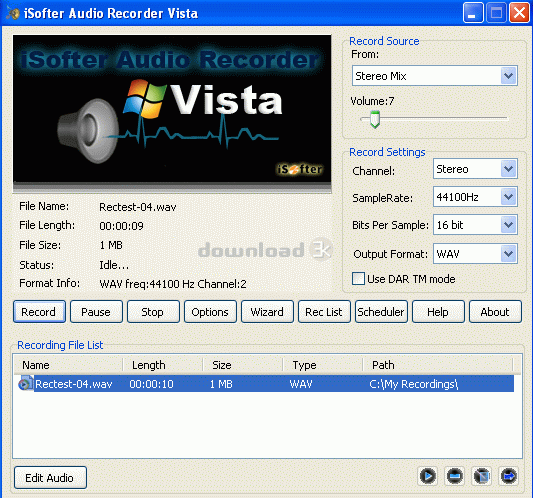Open the Scheduler dialog

pos(381,311)
